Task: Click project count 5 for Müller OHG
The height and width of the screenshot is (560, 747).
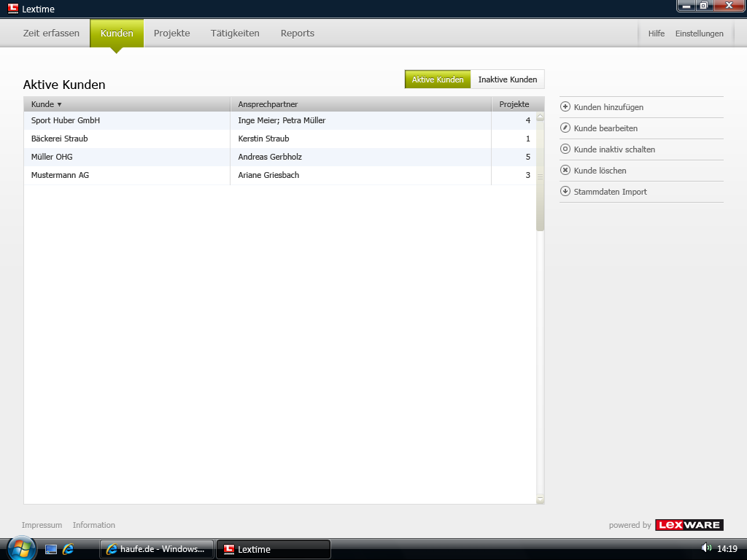Action: (528, 157)
